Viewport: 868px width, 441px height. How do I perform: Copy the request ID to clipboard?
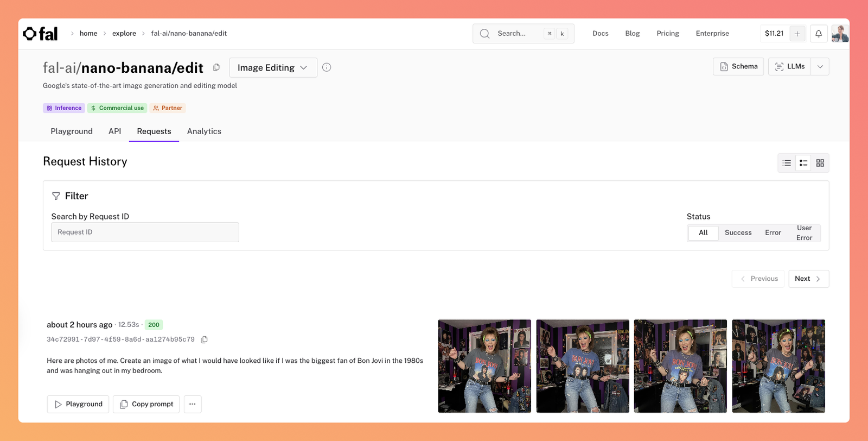pyautogui.click(x=205, y=339)
